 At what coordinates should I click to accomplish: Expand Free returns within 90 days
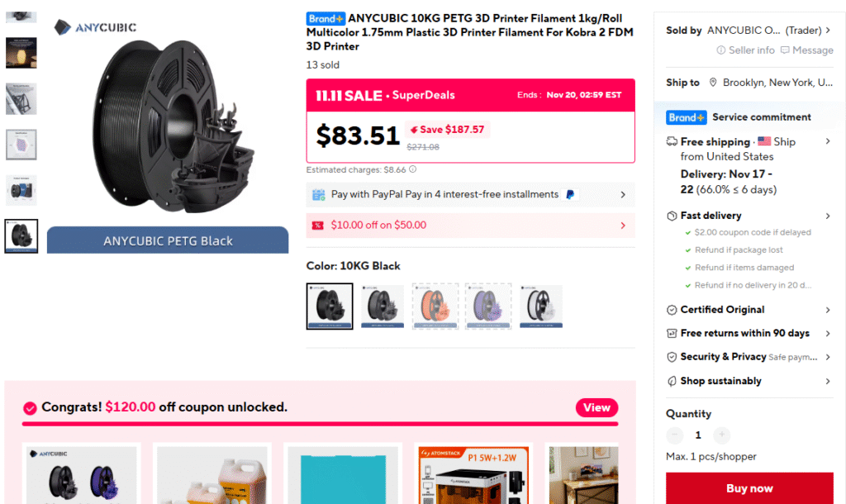pos(828,334)
